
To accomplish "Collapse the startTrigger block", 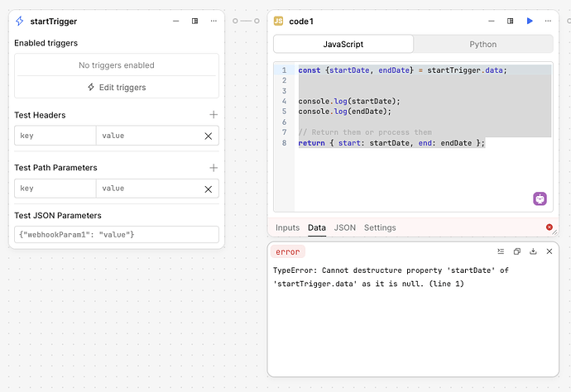I will pos(175,21).
